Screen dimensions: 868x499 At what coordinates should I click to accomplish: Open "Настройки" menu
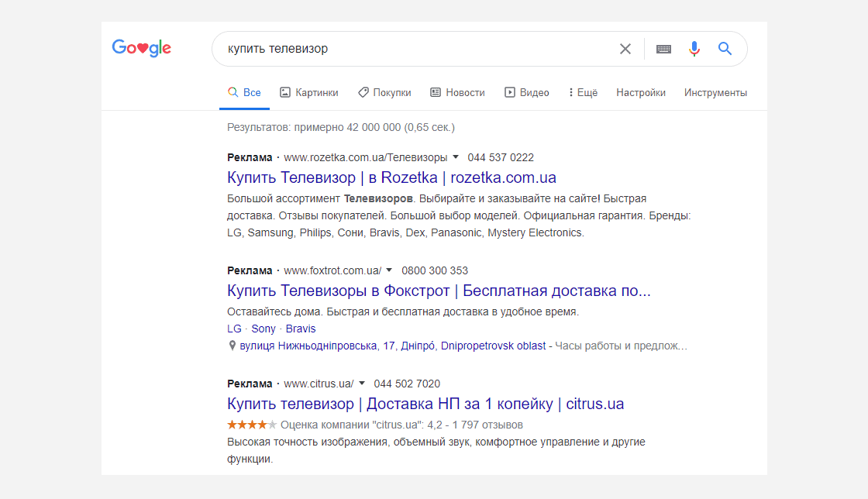(640, 92)
